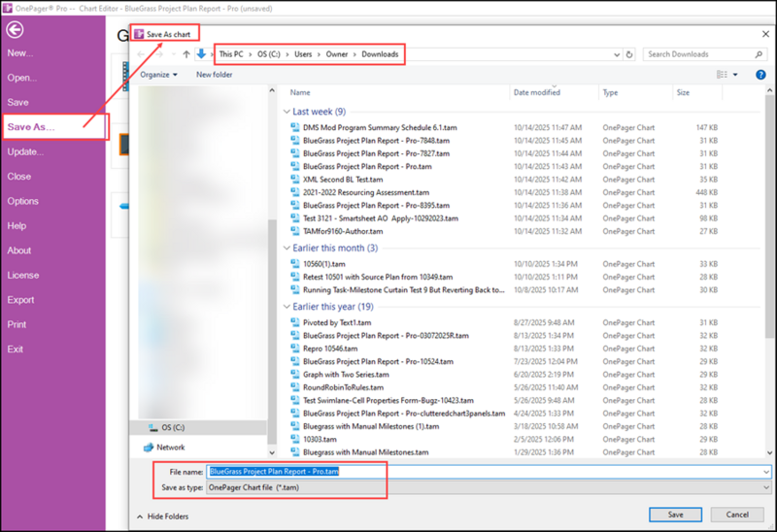Viewport: 777px width, 532px height.
Task: Click Users in the address breadcrumb
Action: tap(303, 54)
